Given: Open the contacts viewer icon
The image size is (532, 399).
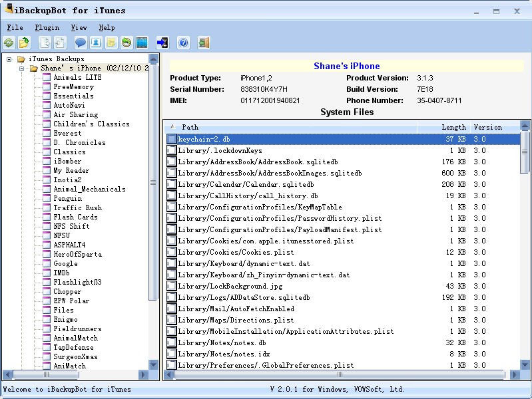Looking at the screenshot, I should 96,43.
